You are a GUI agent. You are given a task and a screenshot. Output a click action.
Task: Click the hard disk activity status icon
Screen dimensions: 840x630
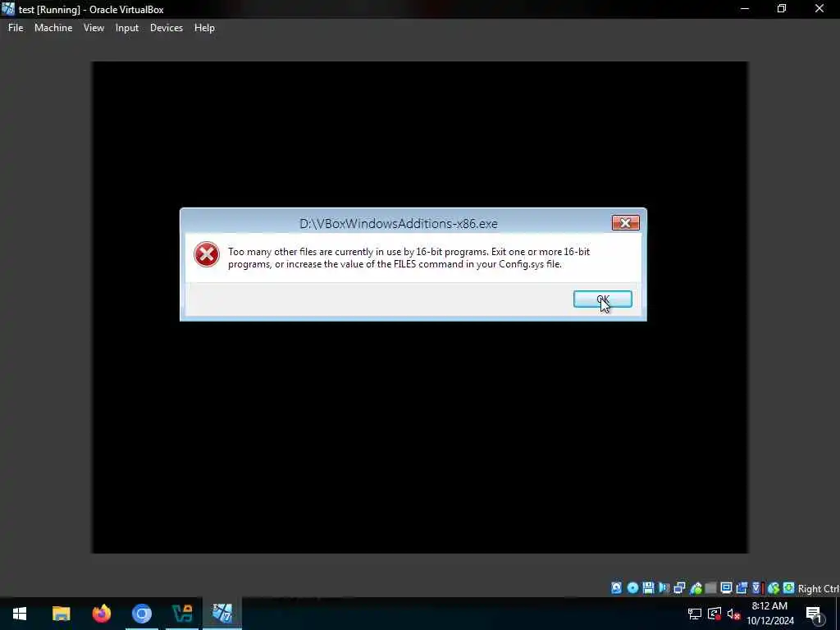pos(617,588)
